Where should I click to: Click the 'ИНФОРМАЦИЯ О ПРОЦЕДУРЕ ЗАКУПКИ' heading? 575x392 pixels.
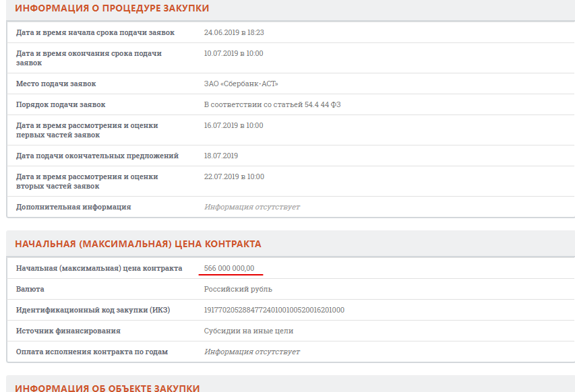(112, 8)
